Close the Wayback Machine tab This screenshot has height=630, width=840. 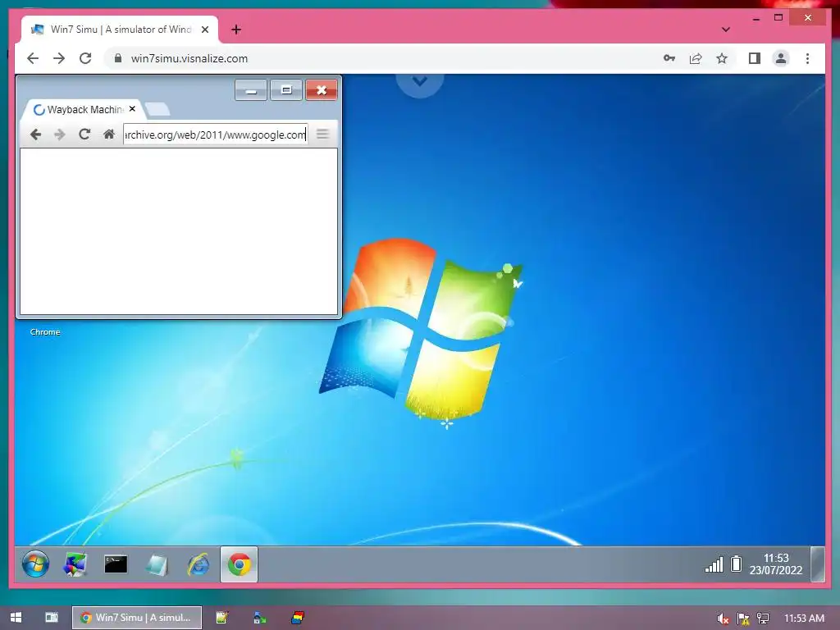[x=132, y=109]
